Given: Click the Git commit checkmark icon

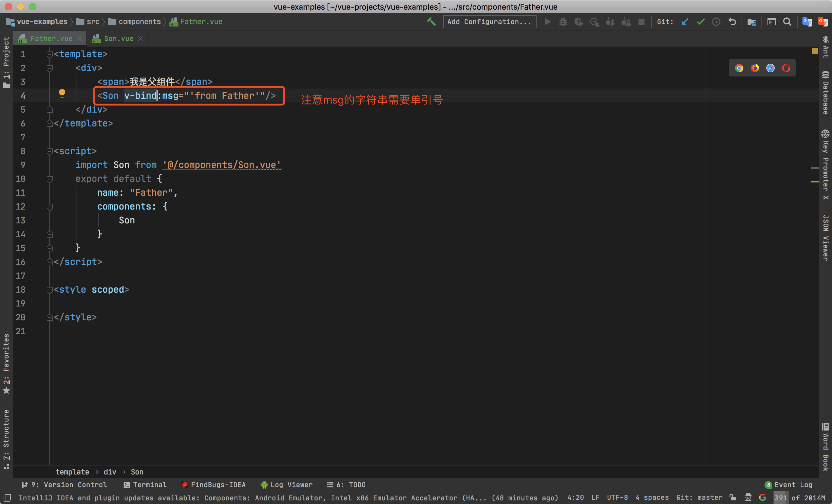Looking at the screenshot, I should (701, 22).
